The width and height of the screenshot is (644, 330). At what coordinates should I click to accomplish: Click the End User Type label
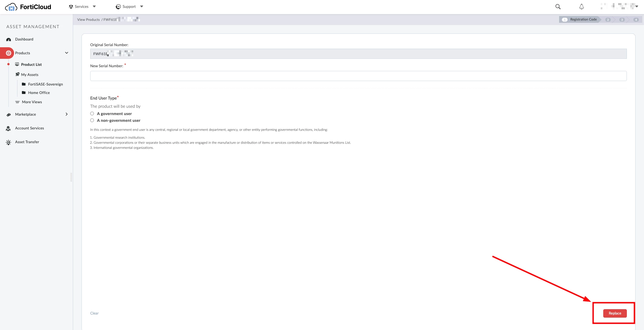103,98
